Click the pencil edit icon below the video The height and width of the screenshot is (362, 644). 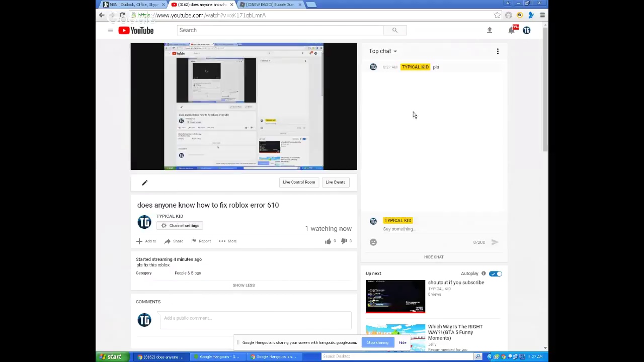144,183
